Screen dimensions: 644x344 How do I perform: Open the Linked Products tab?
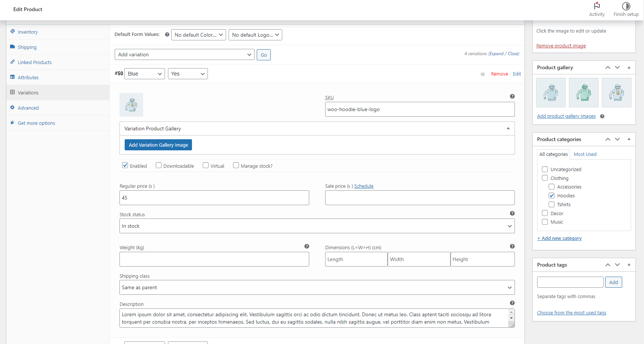(x=35, y=62)
